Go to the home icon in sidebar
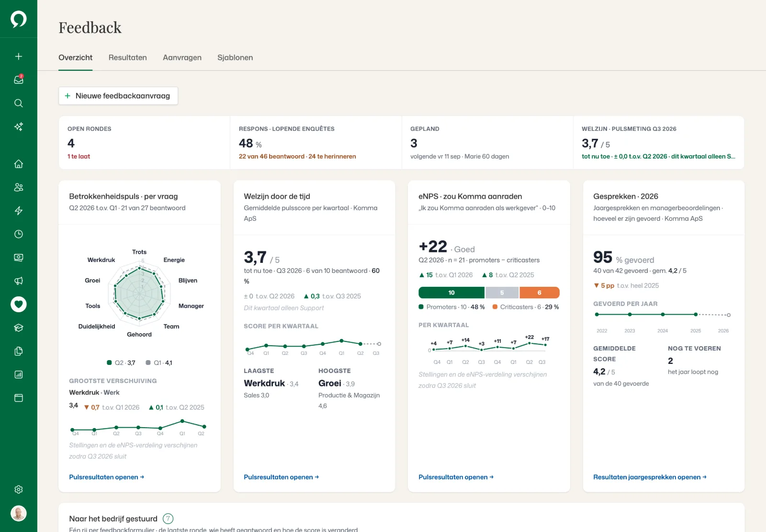The width and height of the screenshot is (766, 532). click(19, 164)
